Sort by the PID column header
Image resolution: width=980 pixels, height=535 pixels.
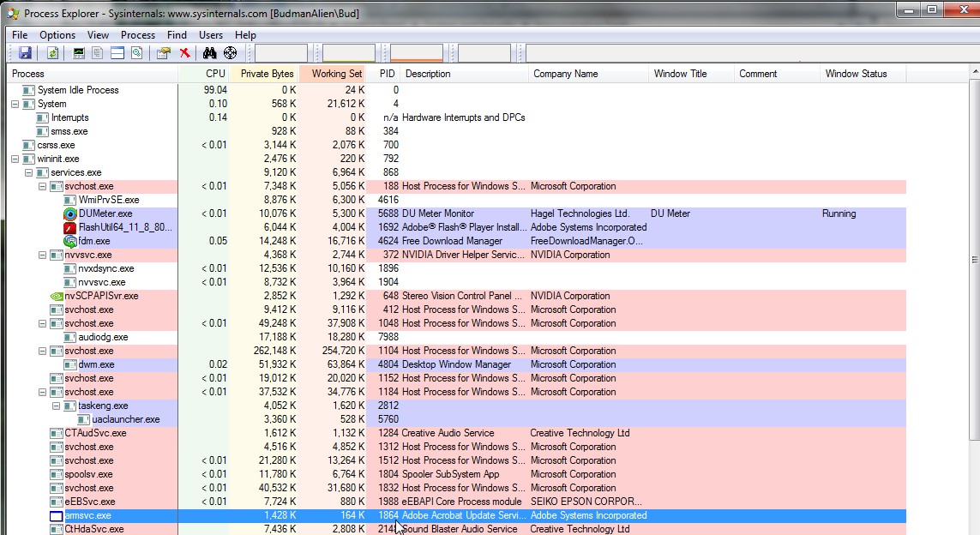(384, 74)
